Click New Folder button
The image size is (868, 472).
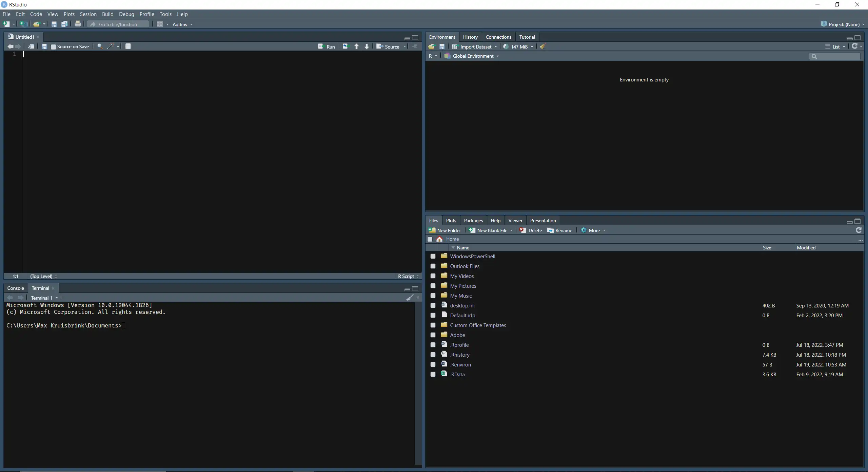[445, 230]
